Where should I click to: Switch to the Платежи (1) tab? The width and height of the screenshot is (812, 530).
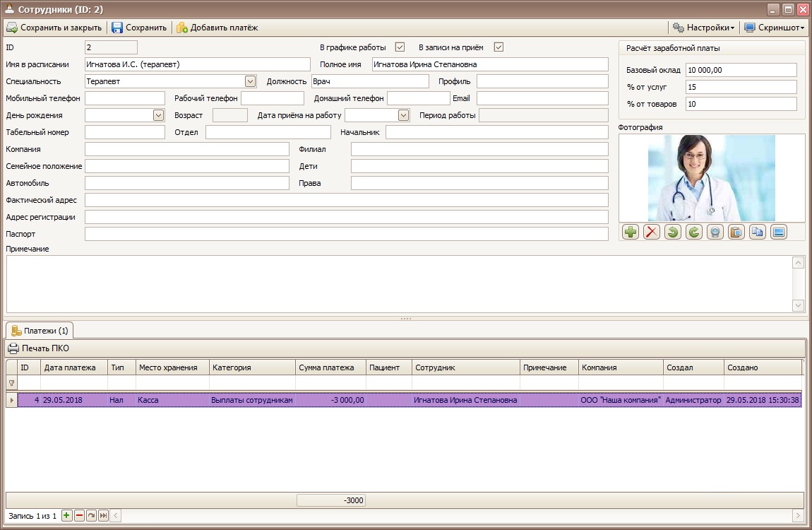pos(40,331)
